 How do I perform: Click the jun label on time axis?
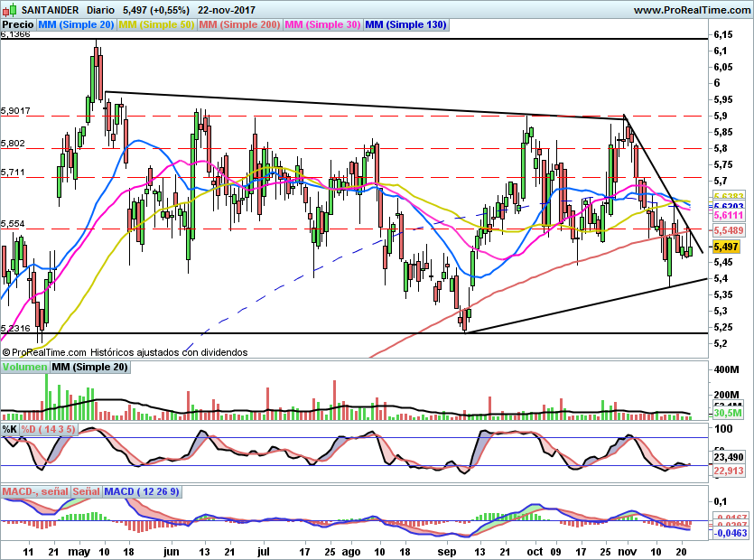172,552
